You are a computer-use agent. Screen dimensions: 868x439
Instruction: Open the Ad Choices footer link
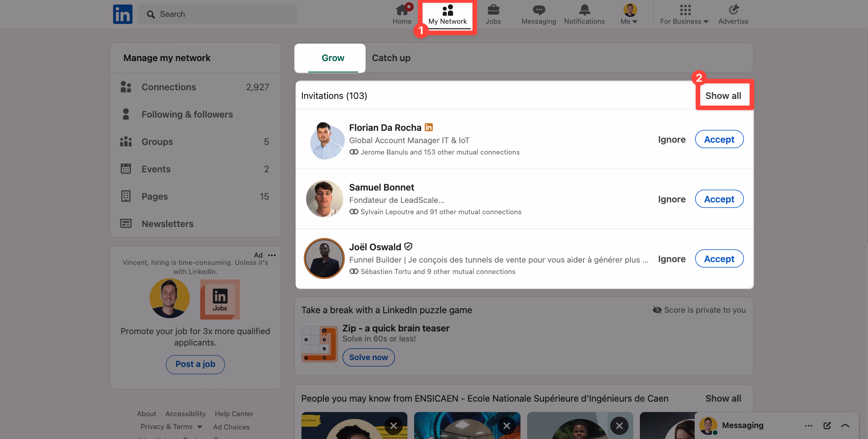tap(231, 427)
